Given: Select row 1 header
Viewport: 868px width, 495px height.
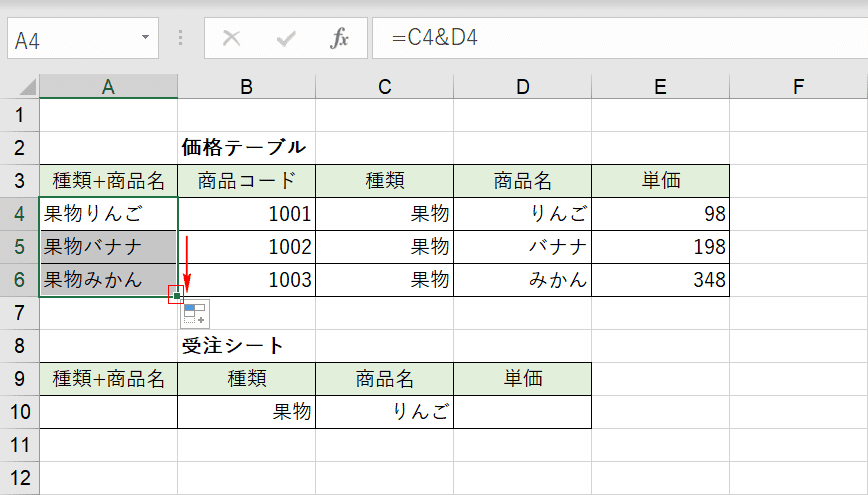Looking at the screenshot, I should (x=19, y=115).
